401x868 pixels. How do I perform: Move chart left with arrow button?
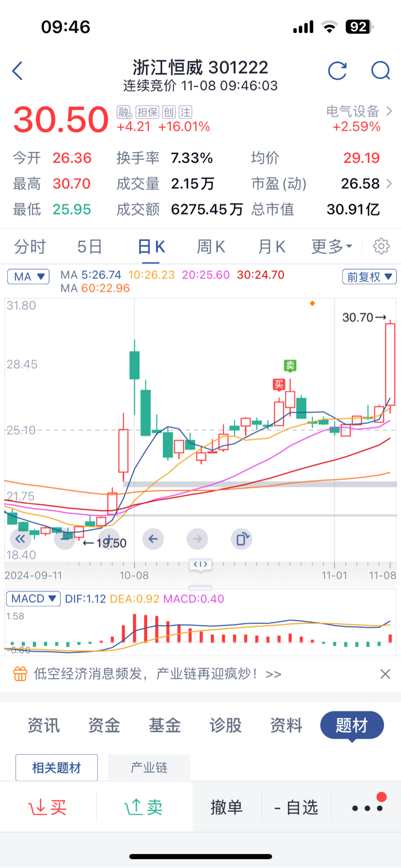click(153, 539)
